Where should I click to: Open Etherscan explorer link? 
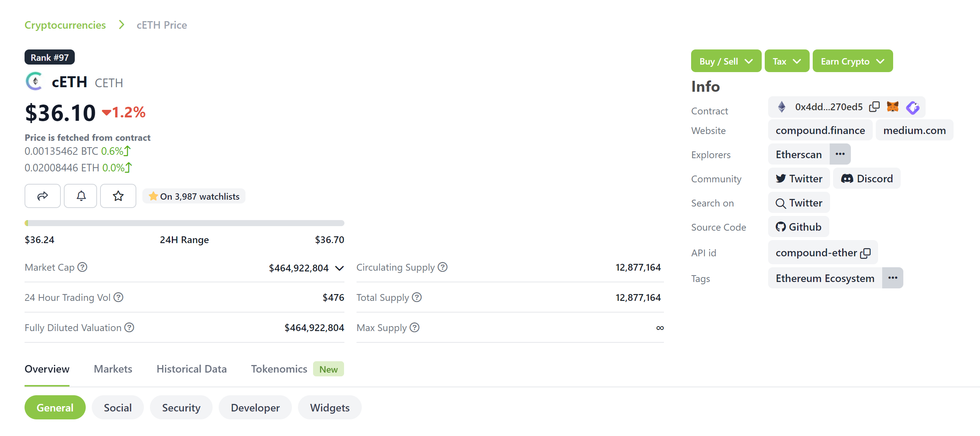[x=799, y=154]
